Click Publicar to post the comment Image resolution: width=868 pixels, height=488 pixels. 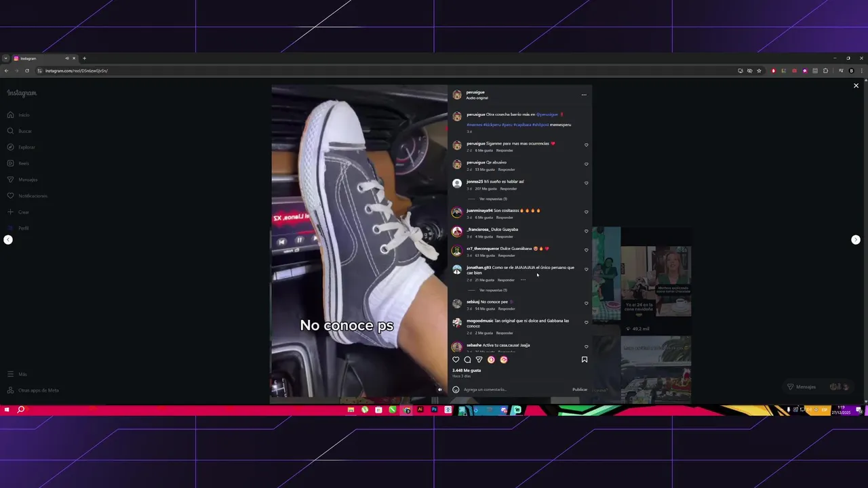pyautogui.click(x=580, y=390)
